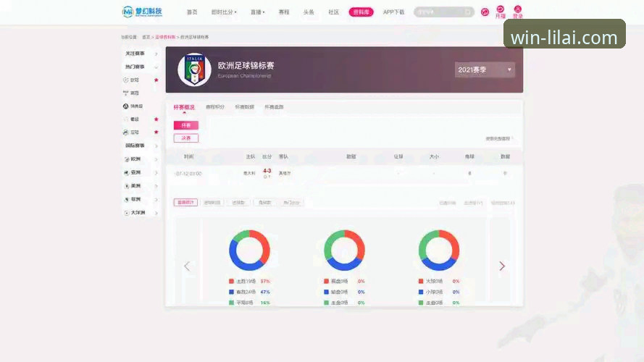Image resolution: width=644 pixels, height=362 pixels.
Task: Switch to the 赛程积分 tab
Action: (215, 107)
